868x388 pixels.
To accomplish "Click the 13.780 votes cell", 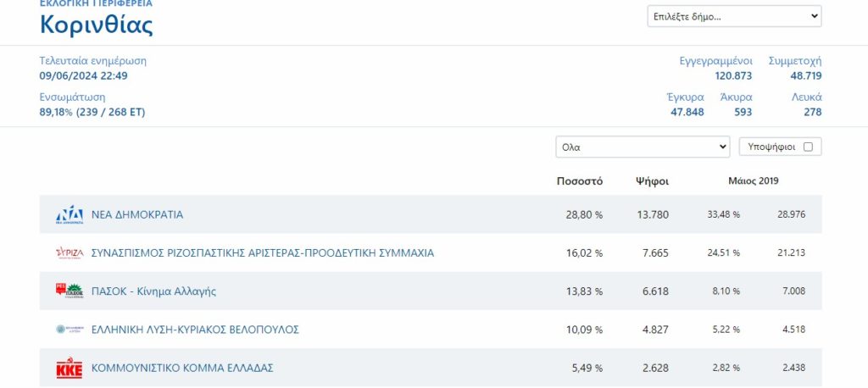I will click(x=653, y=215).
